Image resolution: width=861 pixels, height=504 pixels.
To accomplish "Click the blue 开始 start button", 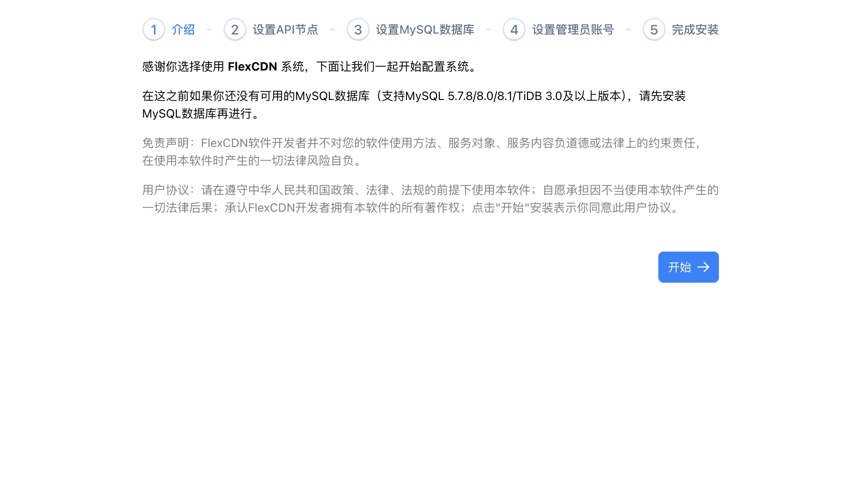I will [688, 267].
